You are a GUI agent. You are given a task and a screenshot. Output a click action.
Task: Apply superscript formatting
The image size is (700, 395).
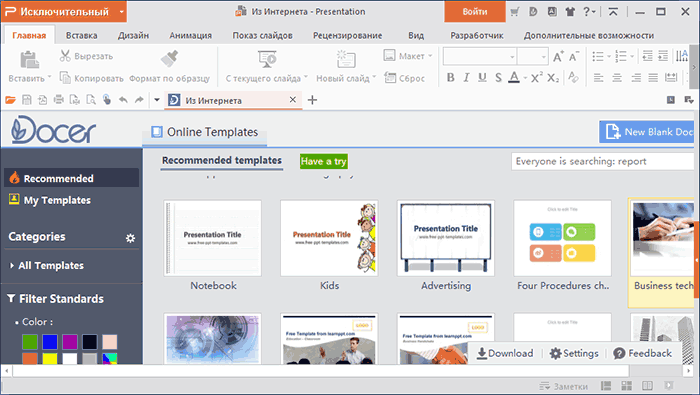coord(537,78)
